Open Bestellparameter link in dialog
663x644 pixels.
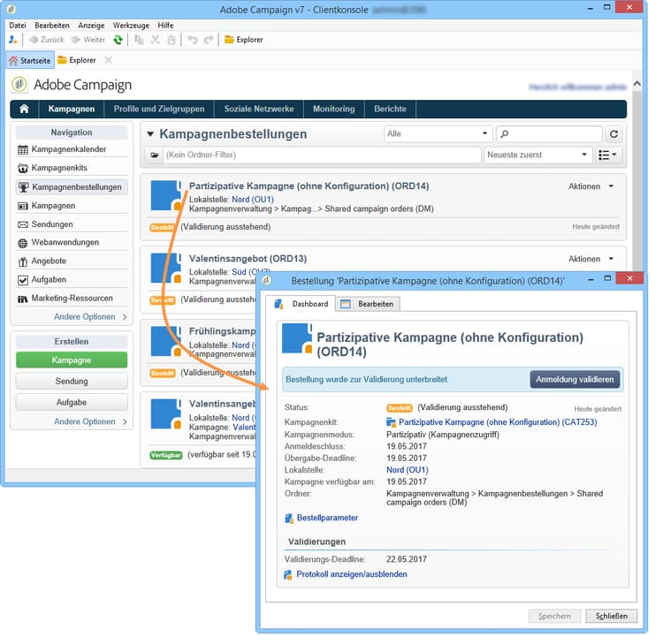click(327, 518)
